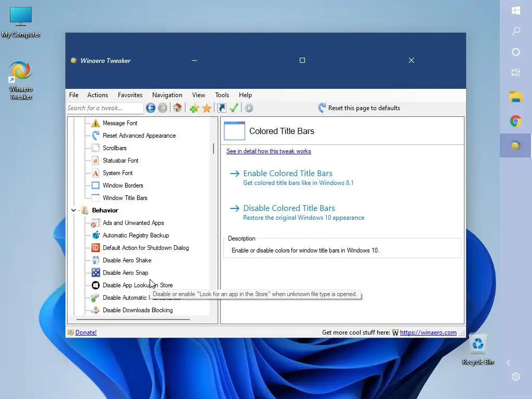Click the create shortcut arrow icon
Viewport: 532px width, 399px height.
point(221,108)
